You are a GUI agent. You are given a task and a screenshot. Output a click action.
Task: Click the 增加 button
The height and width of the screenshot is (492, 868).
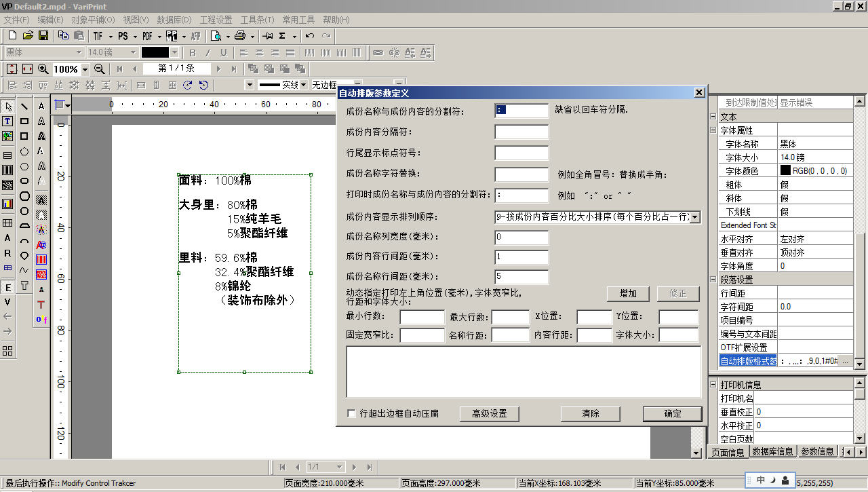(x=628, y=293)
